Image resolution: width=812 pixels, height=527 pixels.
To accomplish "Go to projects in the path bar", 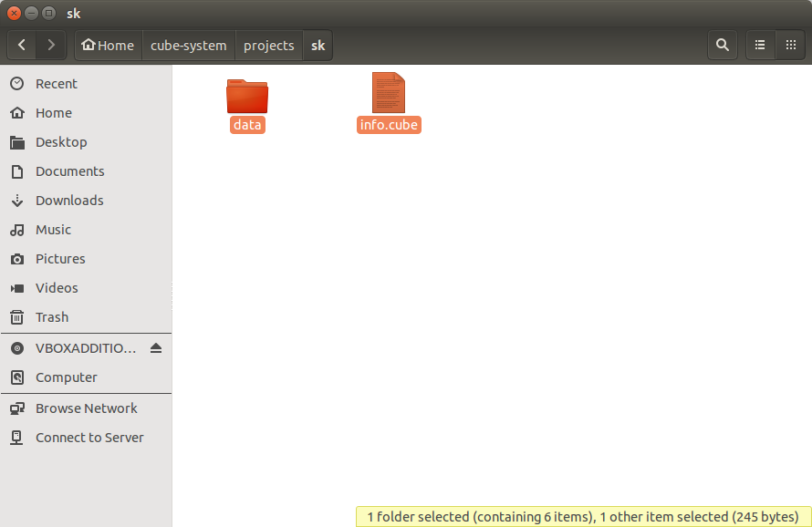I will (x=269, y=45).
